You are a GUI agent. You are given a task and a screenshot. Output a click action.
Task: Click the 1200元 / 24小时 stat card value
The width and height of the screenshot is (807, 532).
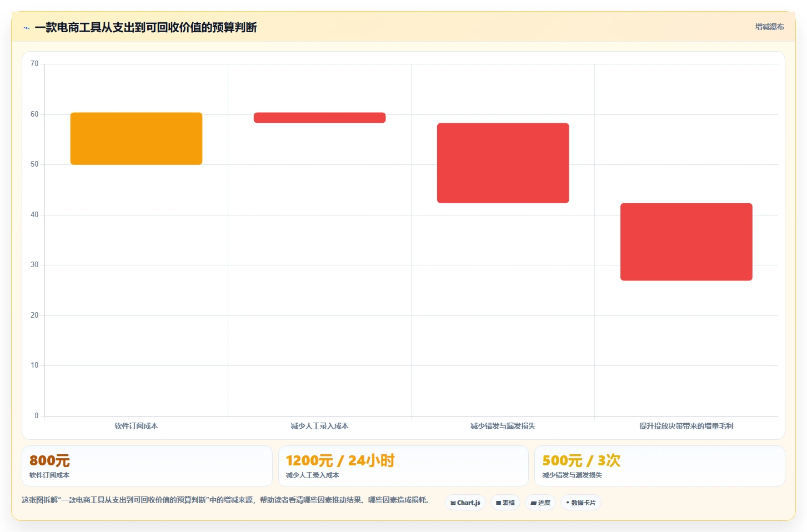click(x=340, y=460)
